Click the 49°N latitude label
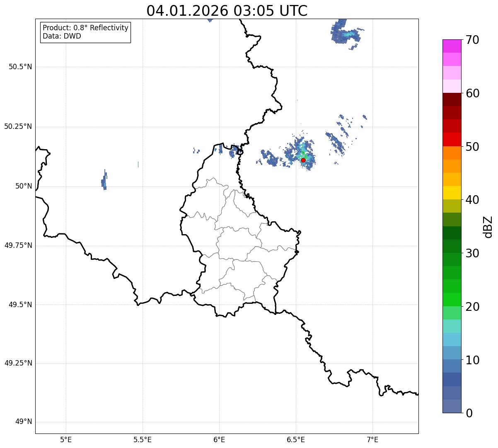The width and height of the screenshot is (498, 448). (24, 421)
